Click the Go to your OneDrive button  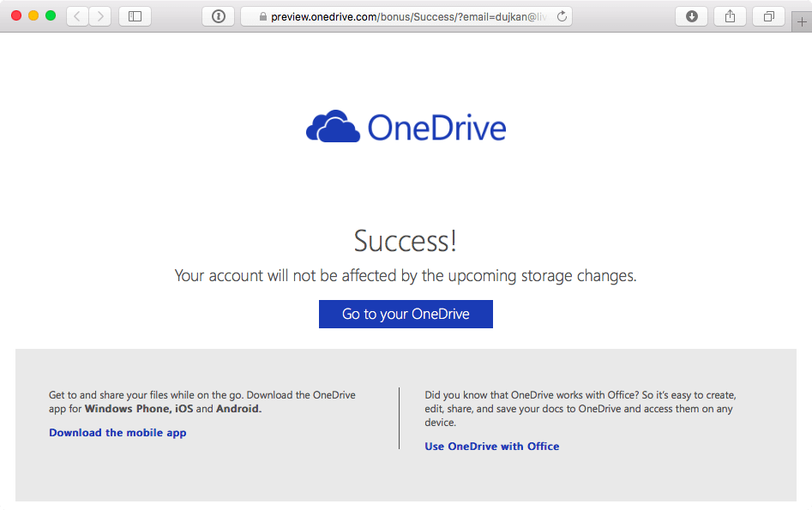[406, 314]
